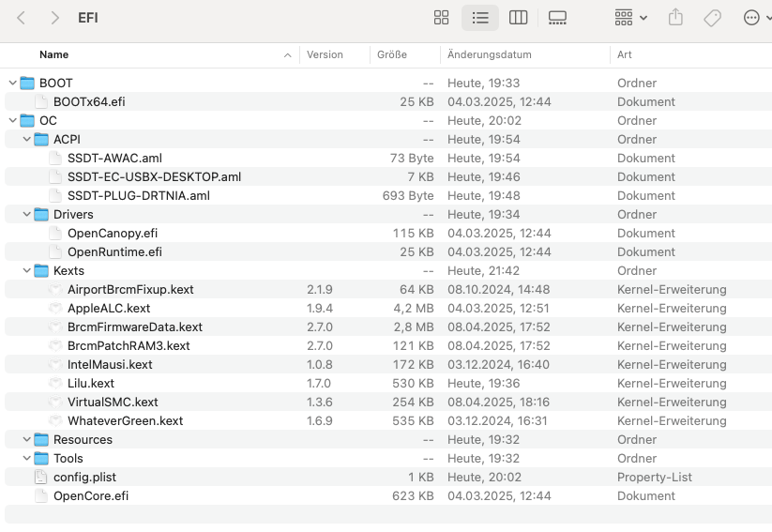Screen dimensions: 772x532
Task: Sort by the Größe column header
Action: [x=392, y=54]
